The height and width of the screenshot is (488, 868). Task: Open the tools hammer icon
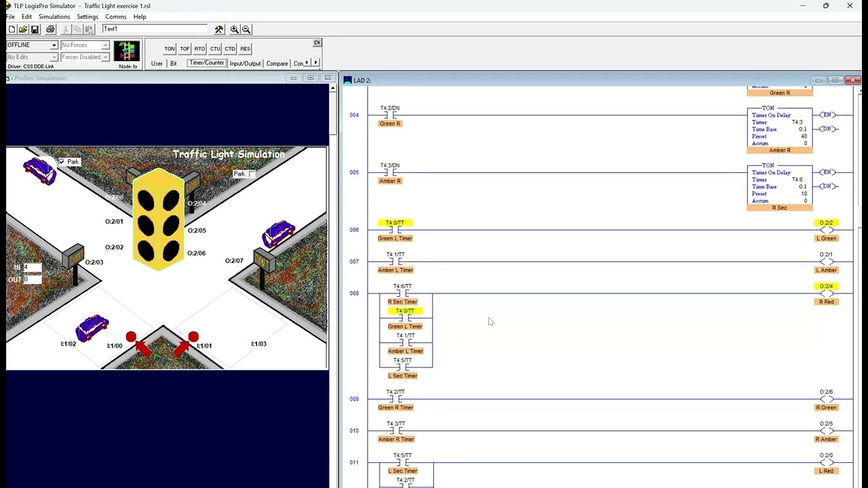219,29
